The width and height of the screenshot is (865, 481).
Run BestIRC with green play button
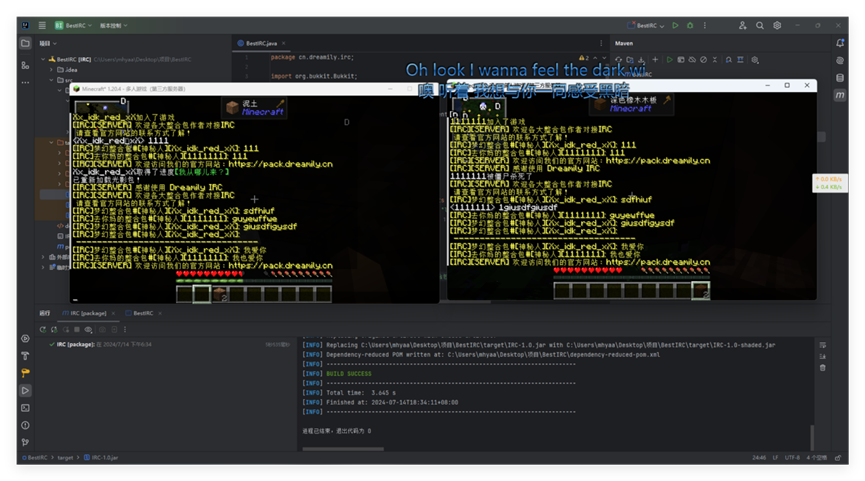[x=675, y=25]
